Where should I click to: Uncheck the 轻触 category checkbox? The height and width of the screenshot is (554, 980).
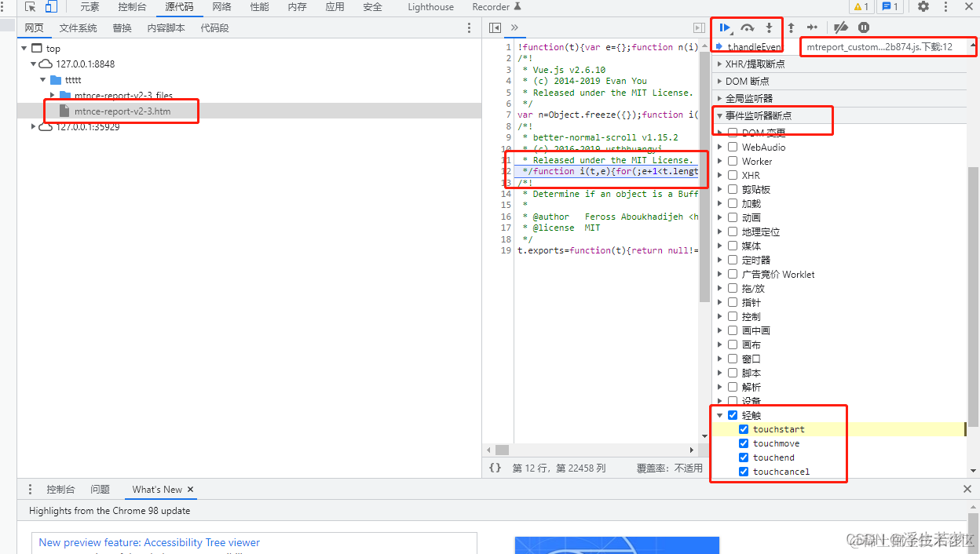pyautogui.click(x=733, y=415)
